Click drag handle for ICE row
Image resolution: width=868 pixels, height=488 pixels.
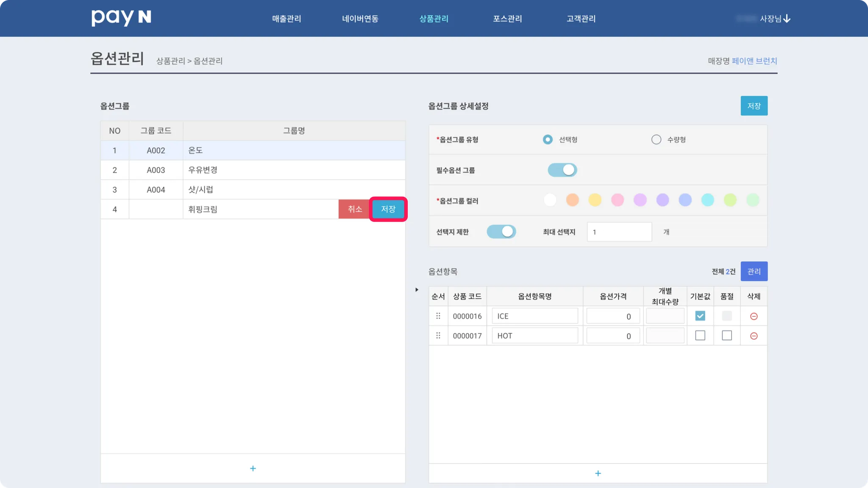pos(438,316)
